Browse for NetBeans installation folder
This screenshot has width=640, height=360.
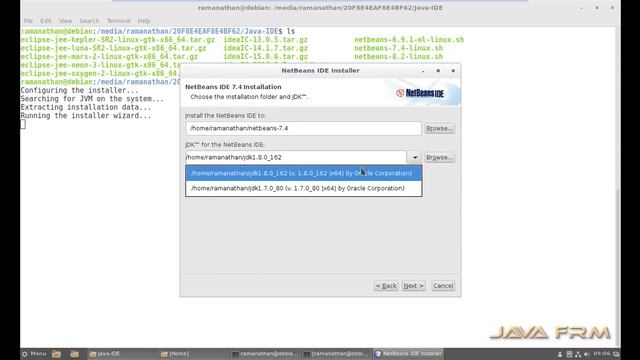[x=439, y=128]
